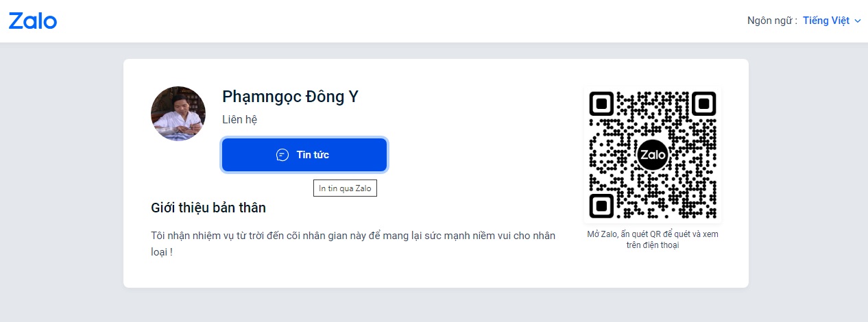The image size is (868, 322).
Task: Click the gray background below the profile card
Action: click(434, 305)
